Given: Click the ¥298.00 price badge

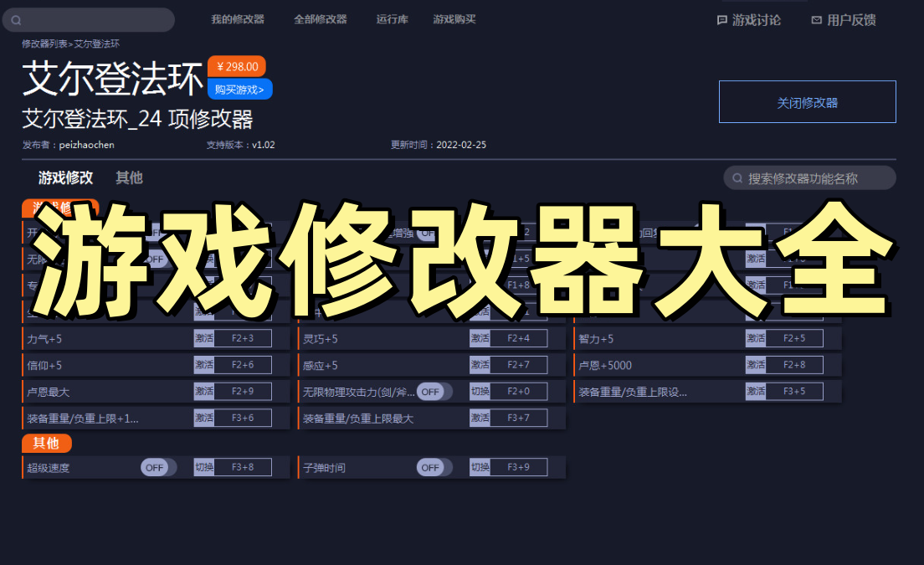Looking at the screenshot, I should pyautogui.click(x=237, y=67).
